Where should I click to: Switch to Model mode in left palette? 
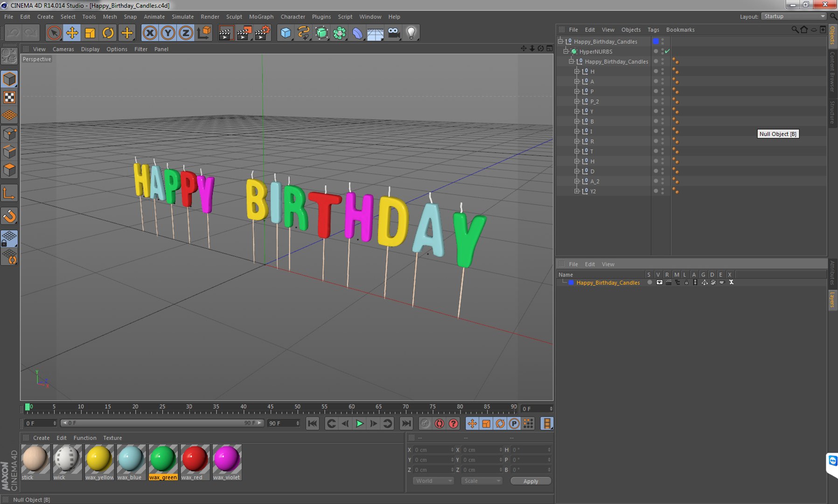point(9,79)
